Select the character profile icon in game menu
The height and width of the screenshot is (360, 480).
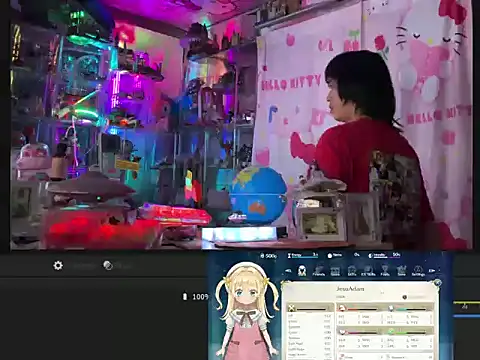(302, 271)
